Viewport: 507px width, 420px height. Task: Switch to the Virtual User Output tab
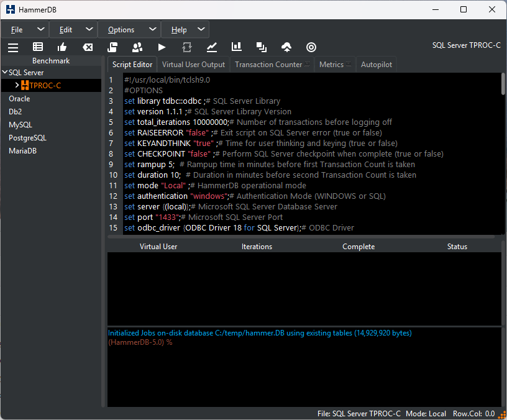point(193,65)
